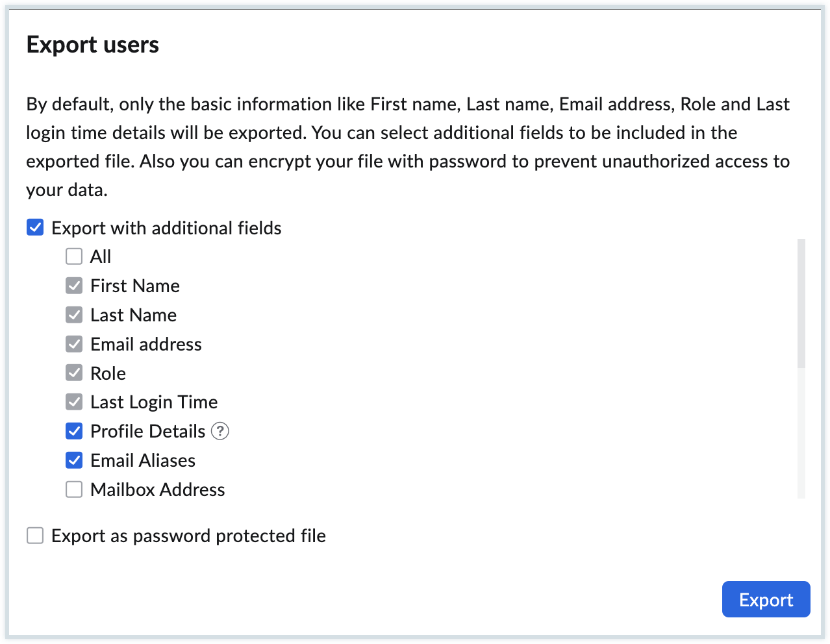Click the Mailbox Address label text
This screenshot has height=644, width=830.
[x=157, y=489]
